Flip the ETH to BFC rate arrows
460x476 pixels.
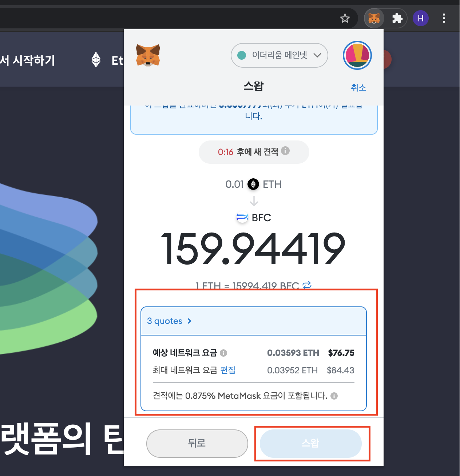307,285
